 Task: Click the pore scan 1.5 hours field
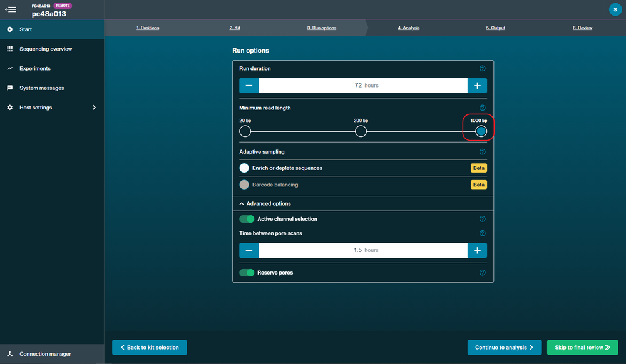[363, 250]
